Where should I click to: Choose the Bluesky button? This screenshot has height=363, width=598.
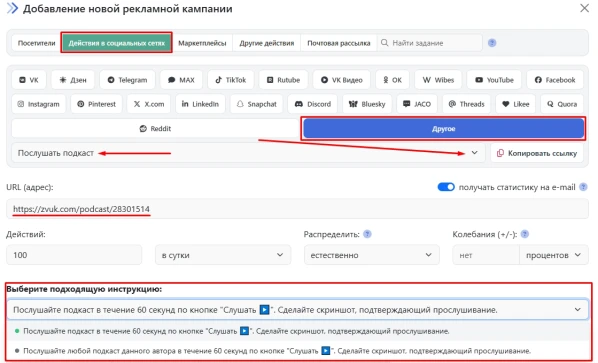[x=367, y=104]
